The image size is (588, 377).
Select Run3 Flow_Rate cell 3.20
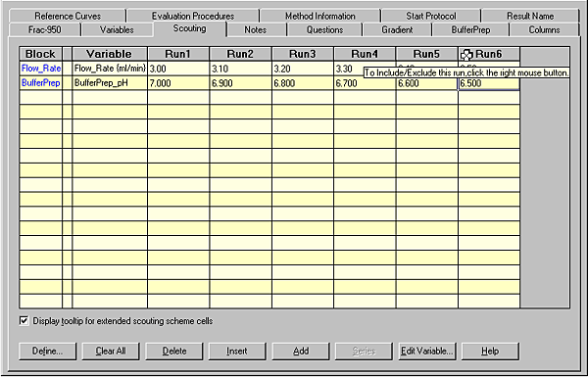(303, 69)
